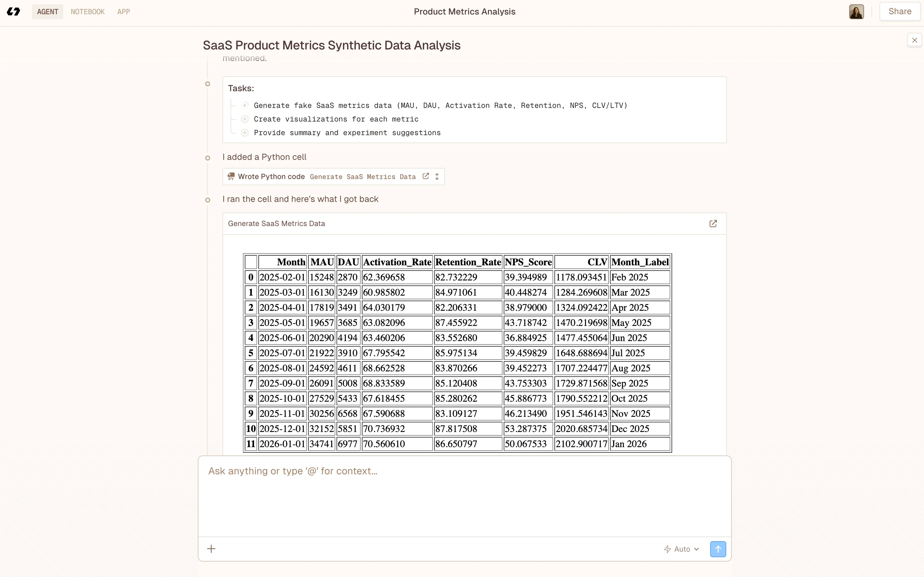Click the Julius logo in the top left
Screen dimensions: 924x577
pos(14,11)
